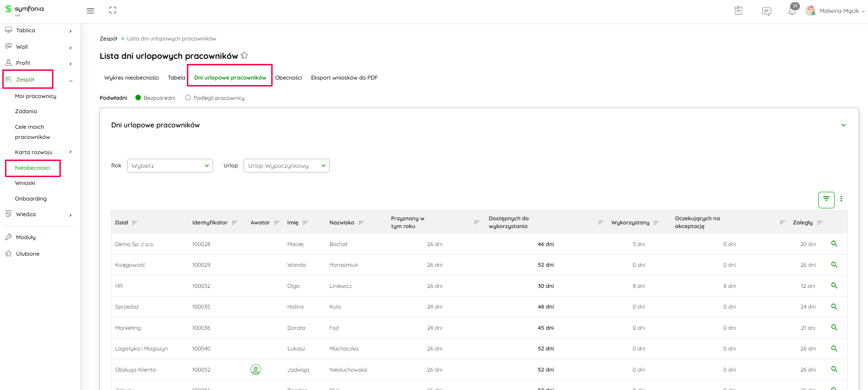Image resolution: width=868 pixels, height=390 pixels.
Task: Open the chat messages icon
Action: [766, 11]
